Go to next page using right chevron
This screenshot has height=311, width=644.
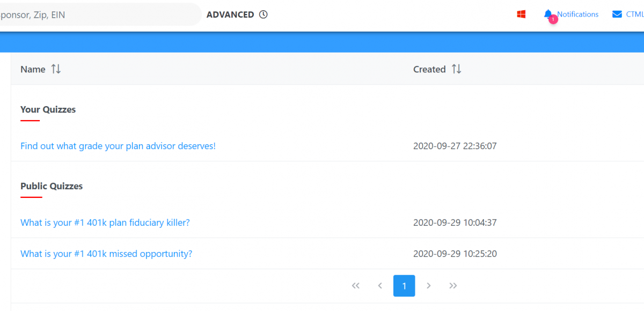428,286
